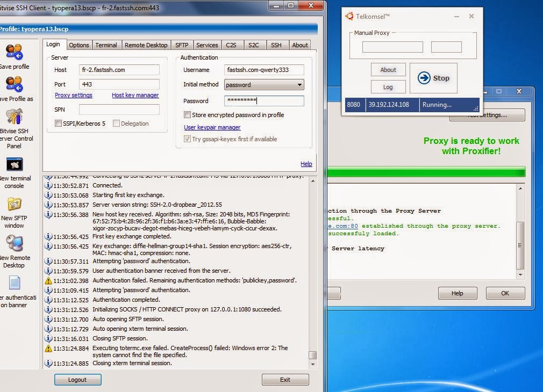The height and width of the screenshot is (392, 543).
Task: Open the User keypair manager link
Action: (x=212, y=127)
